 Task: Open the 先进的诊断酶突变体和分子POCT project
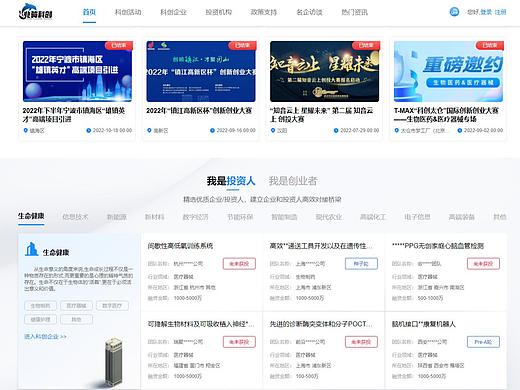[x=321, y=324]
